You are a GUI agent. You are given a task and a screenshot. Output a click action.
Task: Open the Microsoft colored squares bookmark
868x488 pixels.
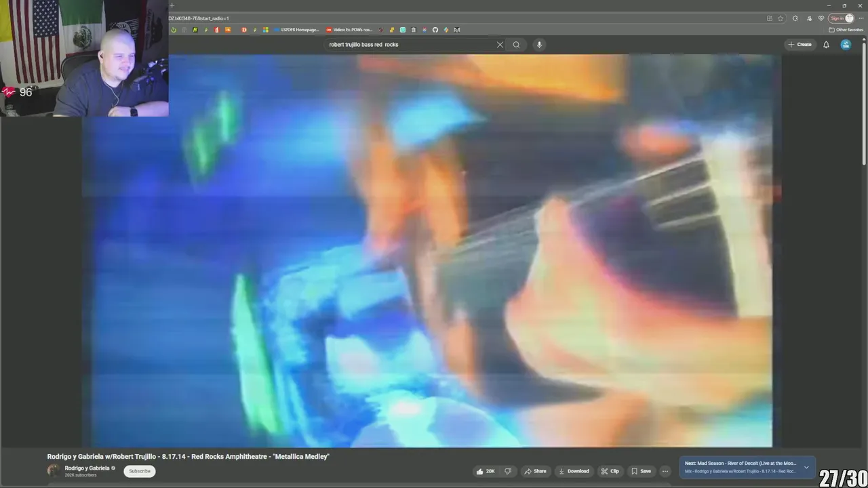click(x=265, y=30)
